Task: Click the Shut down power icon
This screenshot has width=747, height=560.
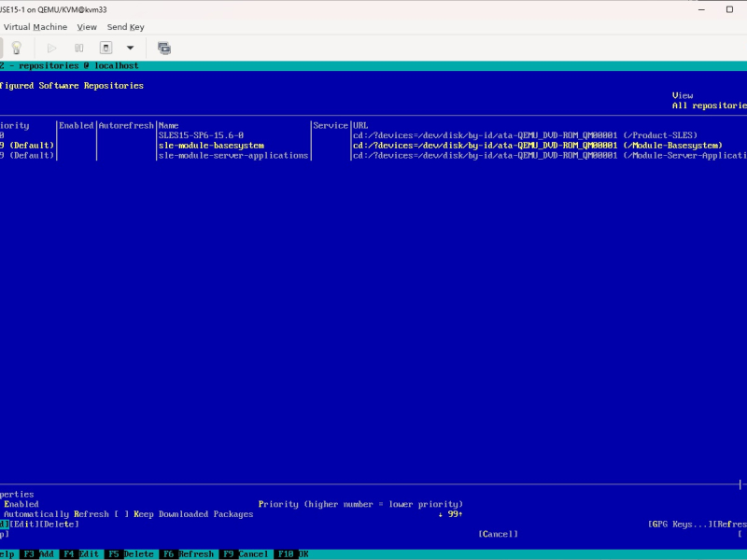Action: (106, 49)
